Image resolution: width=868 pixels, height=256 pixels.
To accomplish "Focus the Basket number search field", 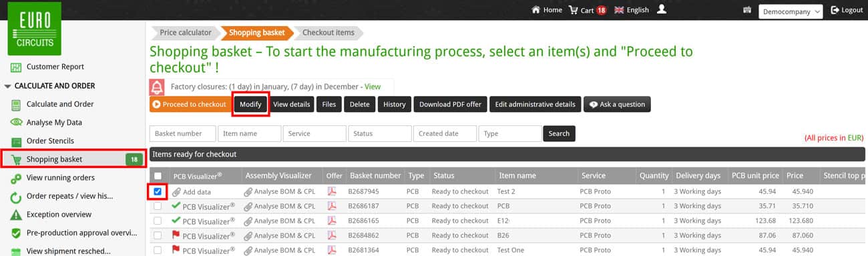I will (183, 133).
